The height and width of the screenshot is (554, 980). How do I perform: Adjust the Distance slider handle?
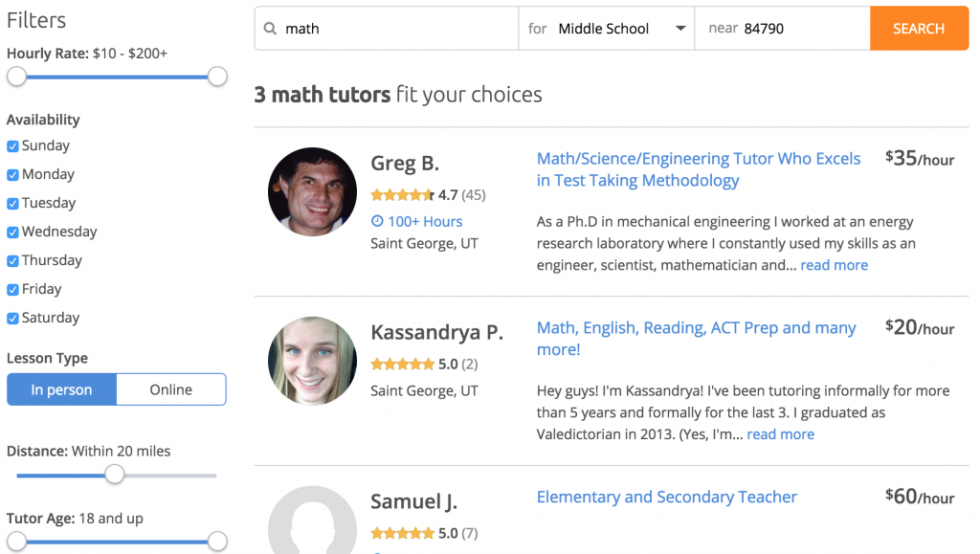(x=115, y=474)
